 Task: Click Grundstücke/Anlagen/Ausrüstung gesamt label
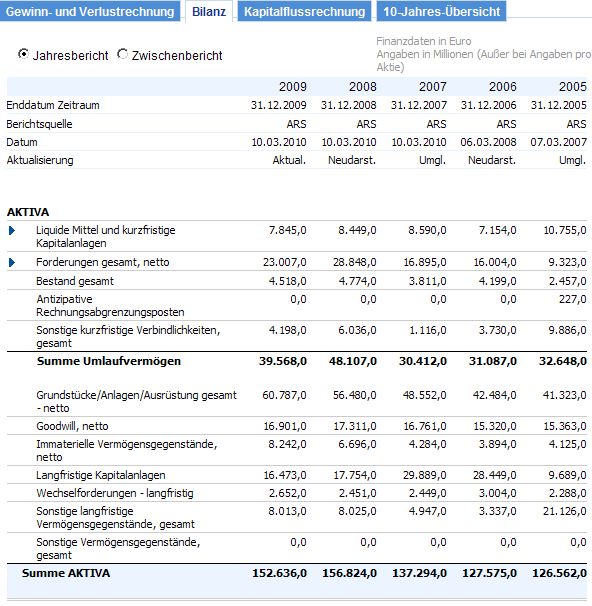point(136,401)
